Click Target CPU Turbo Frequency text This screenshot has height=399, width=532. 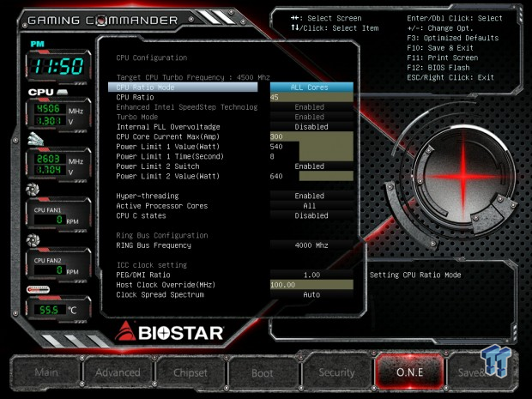[x=193, y=77]
